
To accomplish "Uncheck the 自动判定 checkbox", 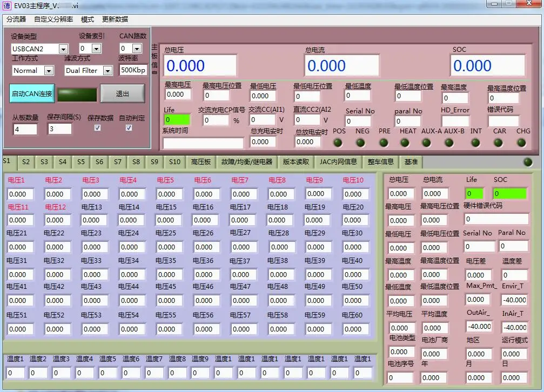I will 129,128.
